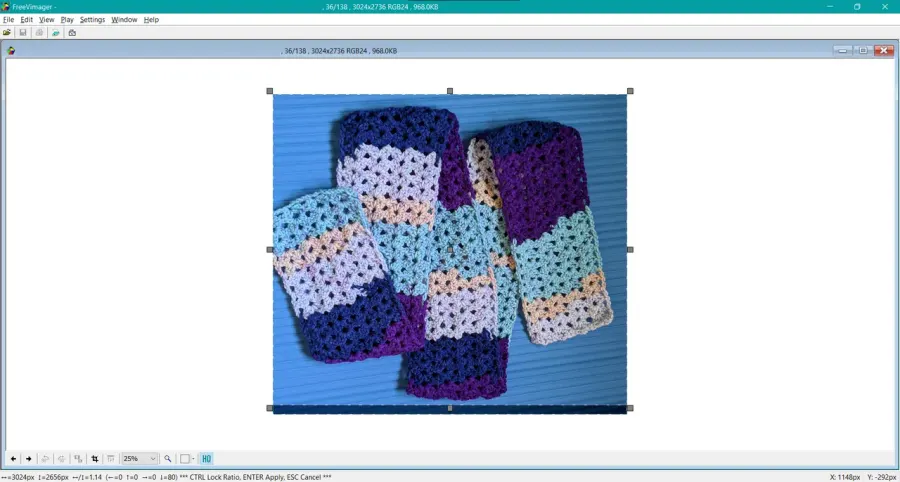The image size is (900, 482).
Task: Go to next image with right arrow
Action: click(29, 458)
